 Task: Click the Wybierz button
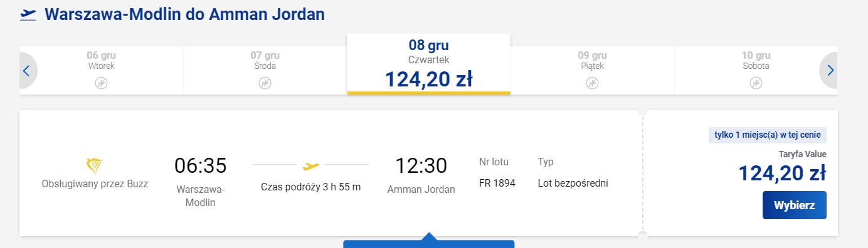(x=794, y=205)
